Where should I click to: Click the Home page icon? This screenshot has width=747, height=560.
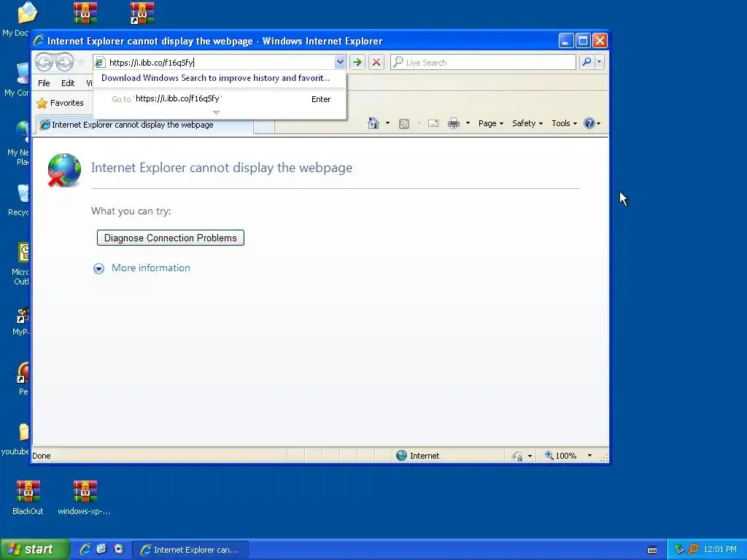(x=373, y=123)
